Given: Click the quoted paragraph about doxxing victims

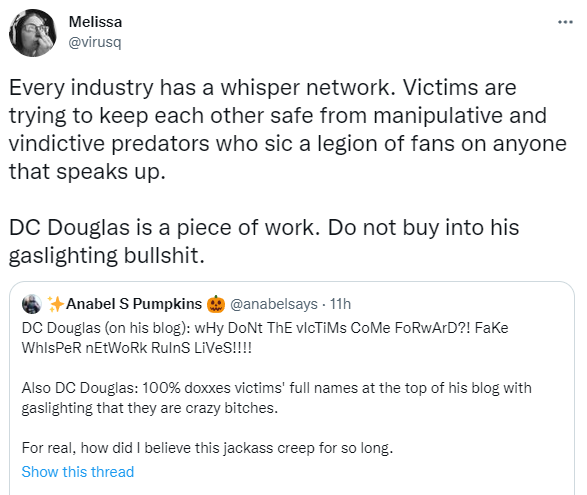Looking at the screenshot, I should point(277,398).
